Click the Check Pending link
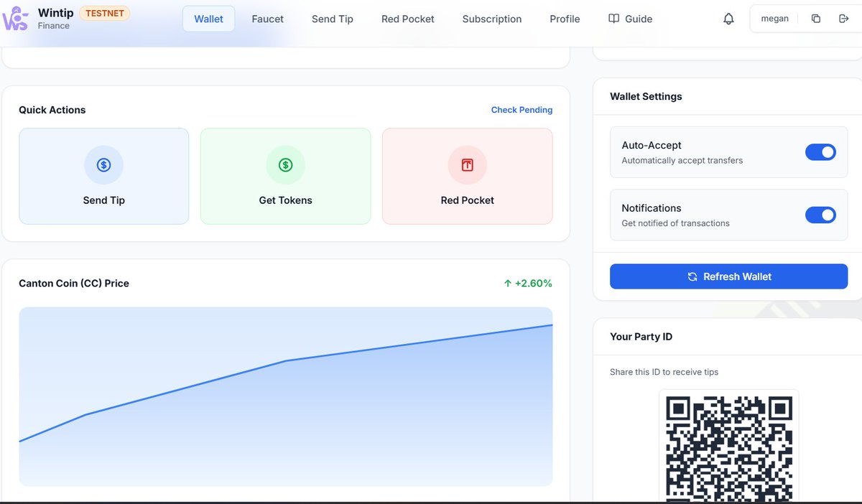 point(522,110)
